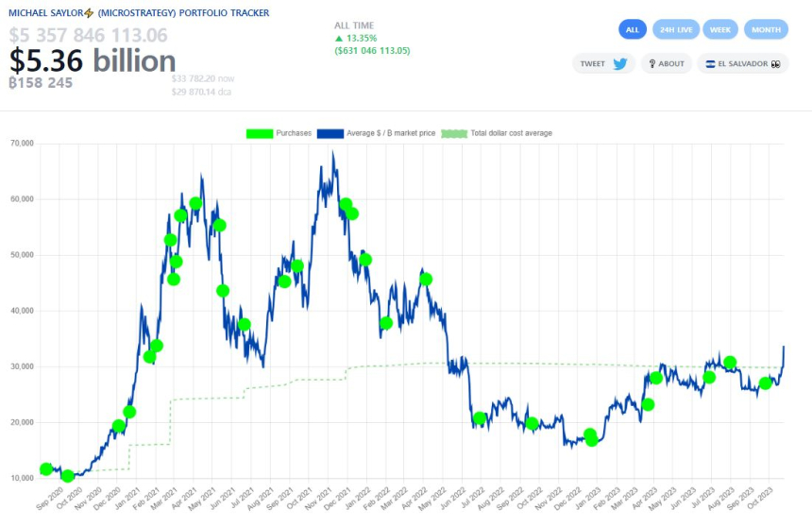Open the ABOUT page
This screenshot has height=527, width=812.
[666, 64]
